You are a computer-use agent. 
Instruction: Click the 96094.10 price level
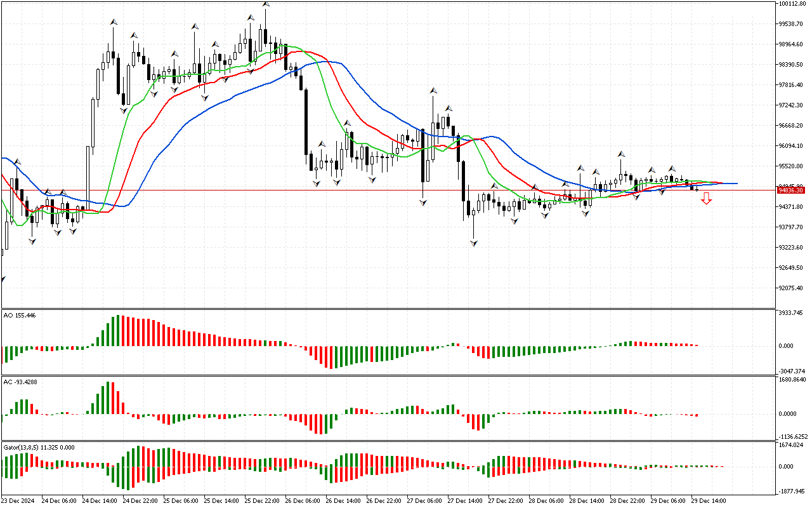click(792, 146)
